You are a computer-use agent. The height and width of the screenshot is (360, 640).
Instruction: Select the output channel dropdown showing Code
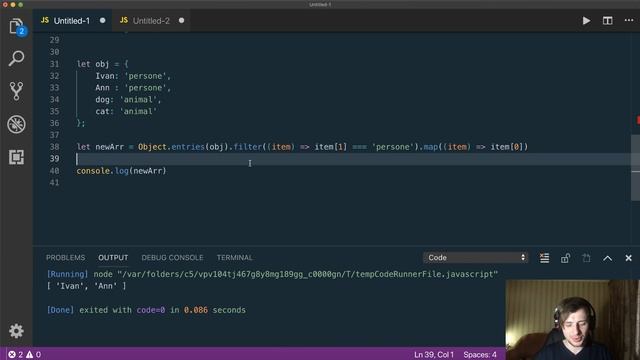pyautogui.click(x=476, y=258)
